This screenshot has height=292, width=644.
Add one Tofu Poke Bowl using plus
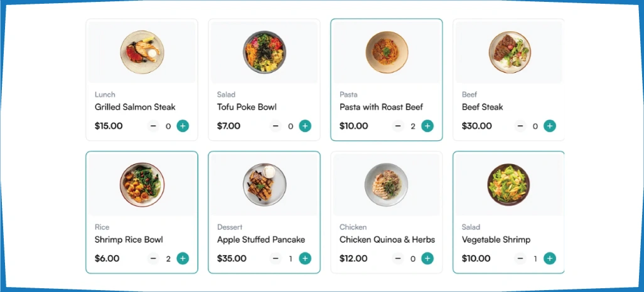pos(305,126)
